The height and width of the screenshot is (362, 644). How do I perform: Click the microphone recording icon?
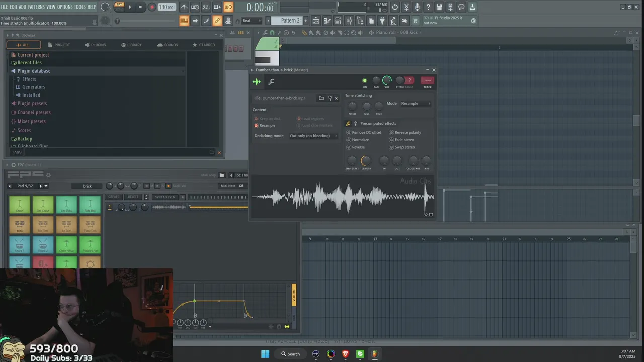(417, 7)
